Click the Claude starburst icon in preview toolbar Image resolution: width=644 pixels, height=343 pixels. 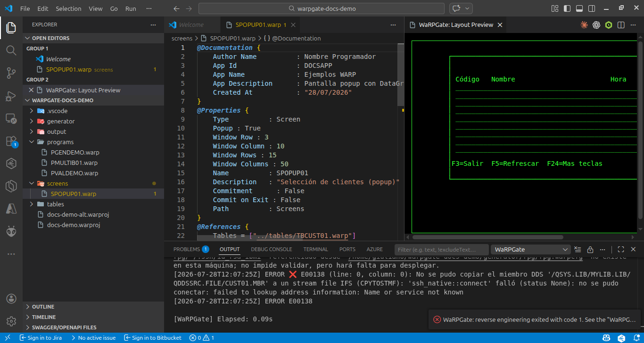click(584, 25)
